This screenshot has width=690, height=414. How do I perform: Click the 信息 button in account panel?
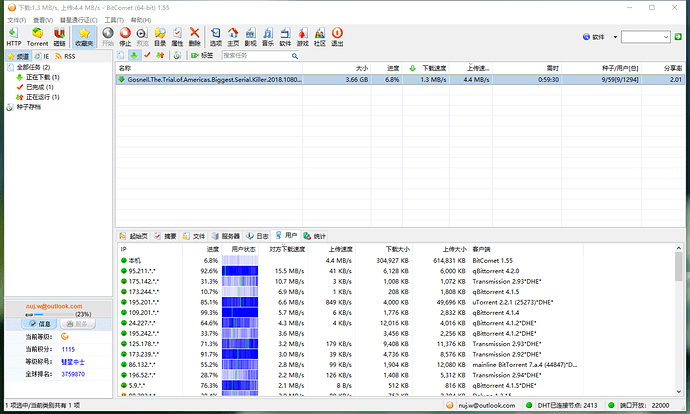[39, 324]
